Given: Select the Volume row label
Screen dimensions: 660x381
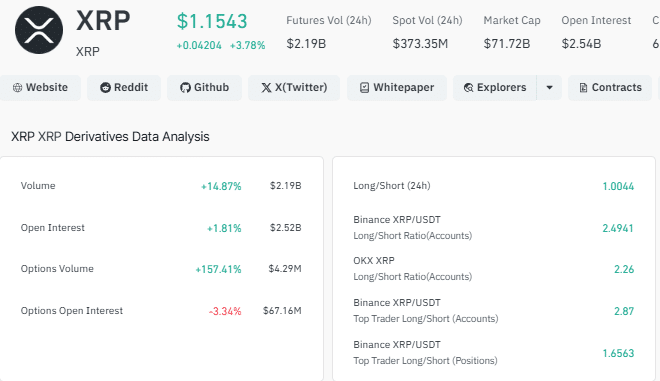Looking at the screenshot, I should click(38, 186).
